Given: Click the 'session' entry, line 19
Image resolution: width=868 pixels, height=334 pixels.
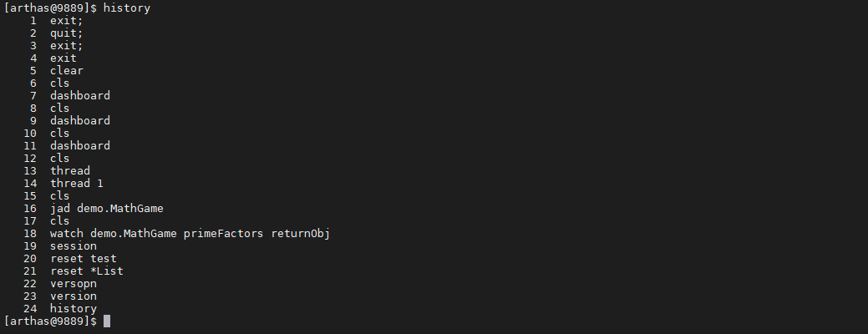Looking at the screenshot, I should 74,246.
